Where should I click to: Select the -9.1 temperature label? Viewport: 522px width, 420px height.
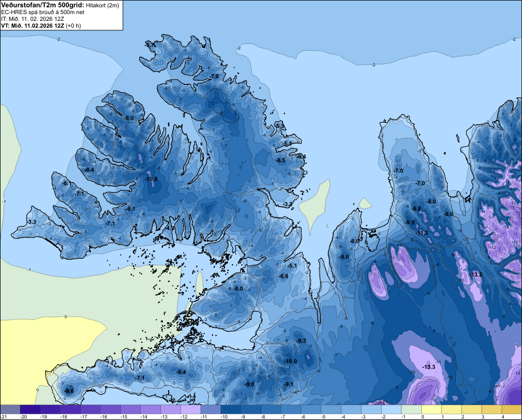click(288, 384)
